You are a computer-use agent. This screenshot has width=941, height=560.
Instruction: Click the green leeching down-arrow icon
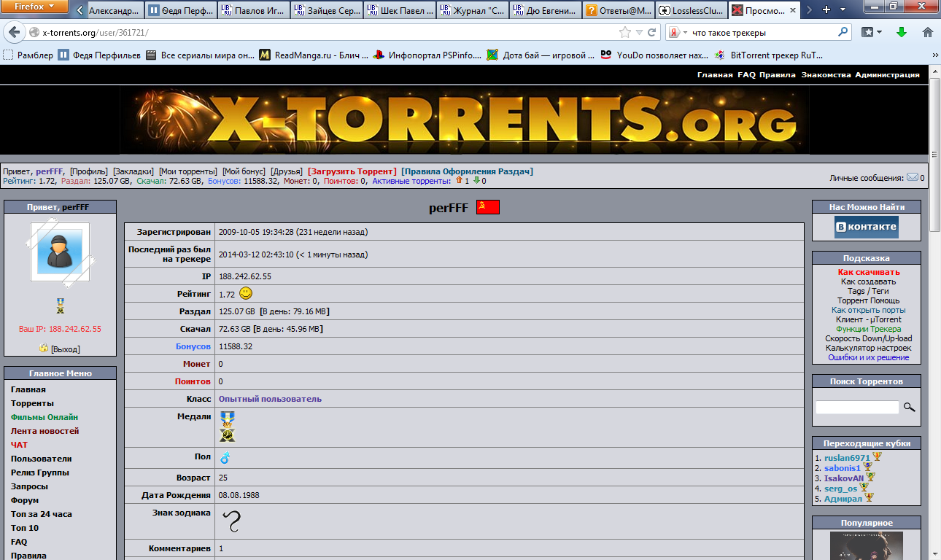point(476,181)
